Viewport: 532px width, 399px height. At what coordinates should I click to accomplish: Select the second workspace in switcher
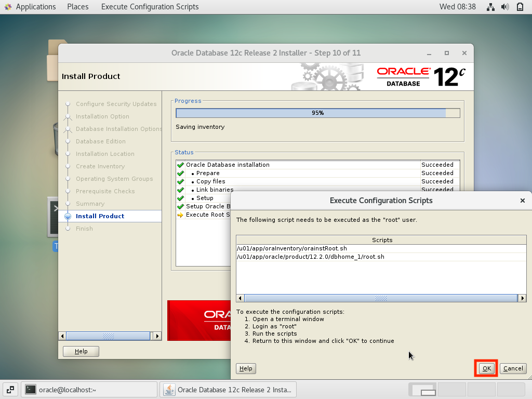pos(453,390)
